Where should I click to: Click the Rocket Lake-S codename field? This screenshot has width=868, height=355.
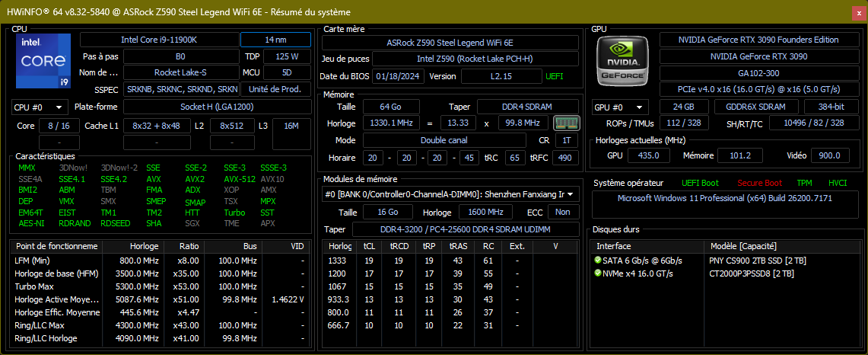tap(180, 72)
